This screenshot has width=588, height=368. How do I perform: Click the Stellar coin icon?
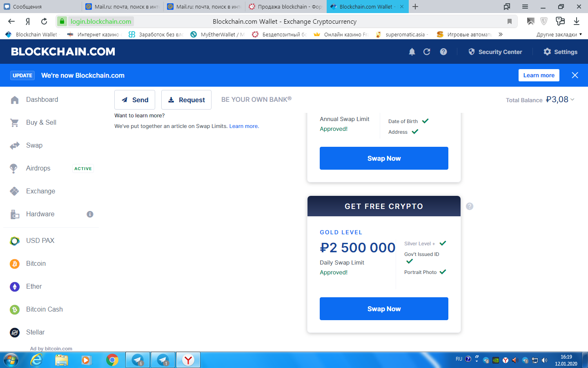click(15, 332)
